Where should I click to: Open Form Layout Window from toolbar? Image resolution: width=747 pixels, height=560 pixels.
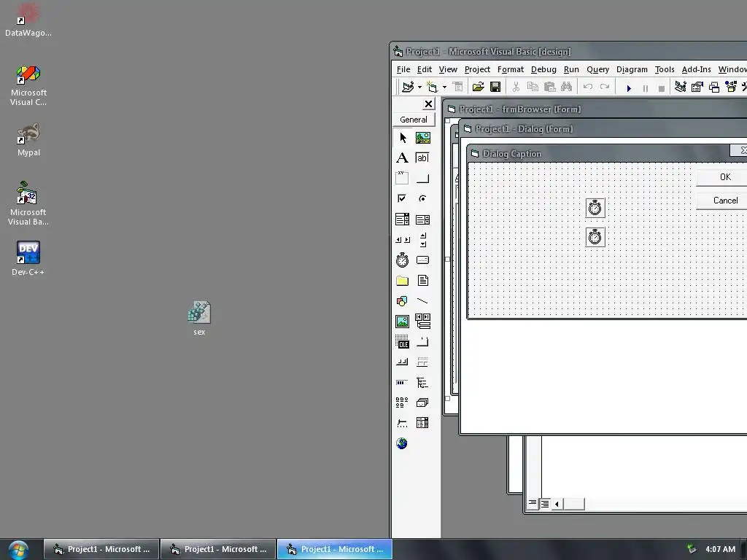coord(714,87)
